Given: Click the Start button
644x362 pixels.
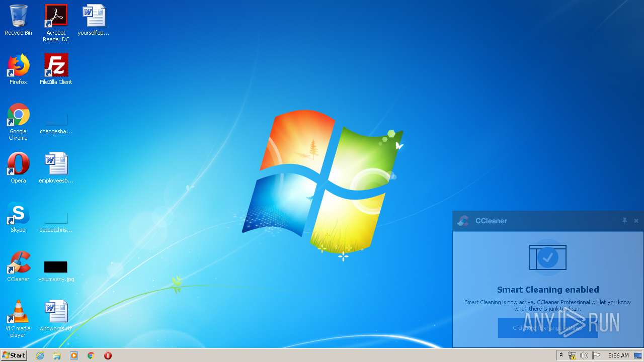Looking at the screenshot, I should point(14,355).
